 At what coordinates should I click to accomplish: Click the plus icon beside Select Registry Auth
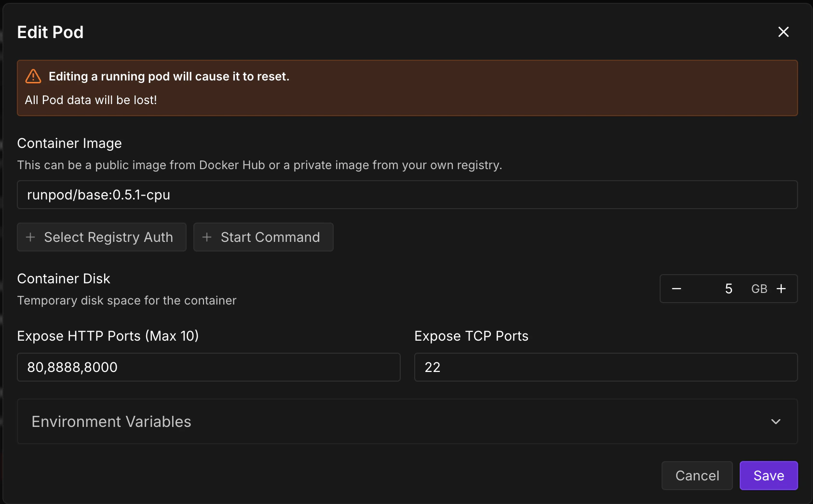[30, 237]
